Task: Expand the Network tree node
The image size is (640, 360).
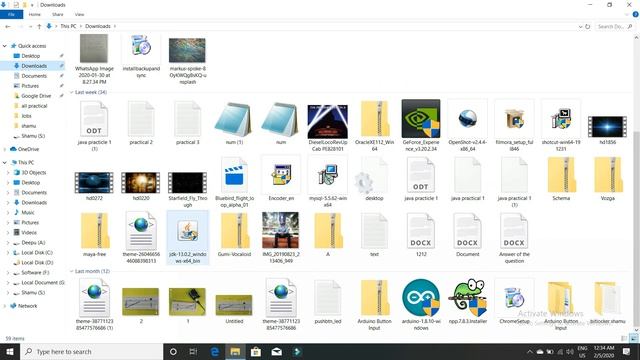Action: point(5,306)
